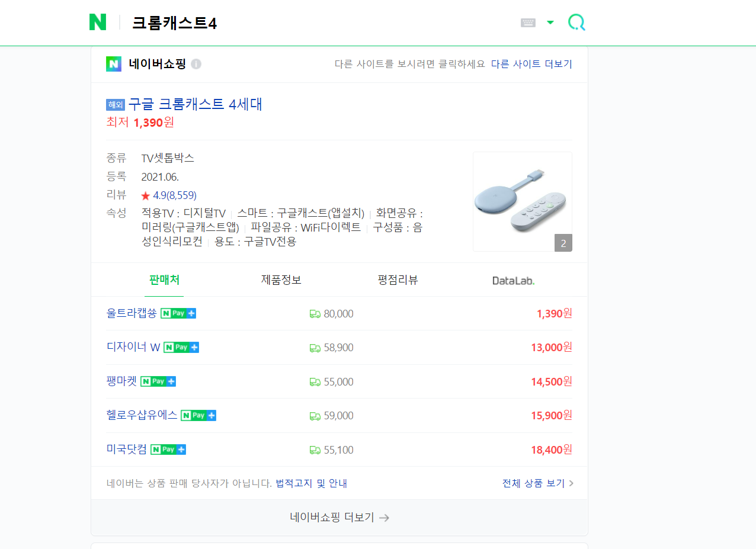This screenshot has width=756, height=549.
Task: Select the 용도 : 구글TV전용 attribute text
Action: 255,242
